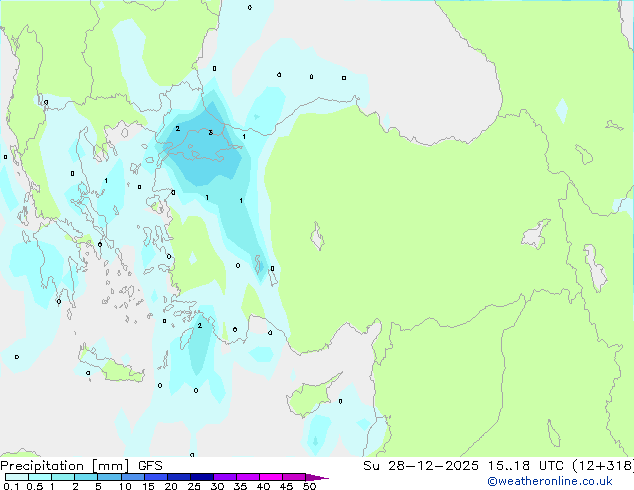Select the 20–25 mm legend swatch
634x490 pixels.
point(178,477)
